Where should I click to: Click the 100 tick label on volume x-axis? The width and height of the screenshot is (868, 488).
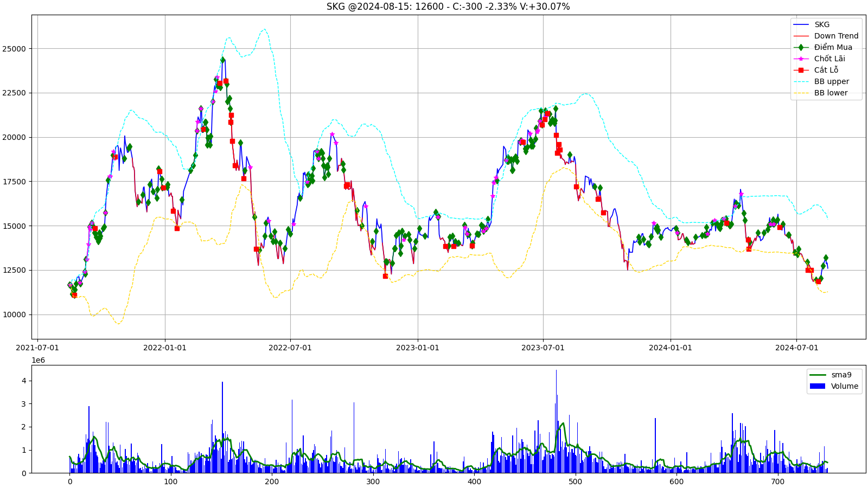click(x=171, y=481)
